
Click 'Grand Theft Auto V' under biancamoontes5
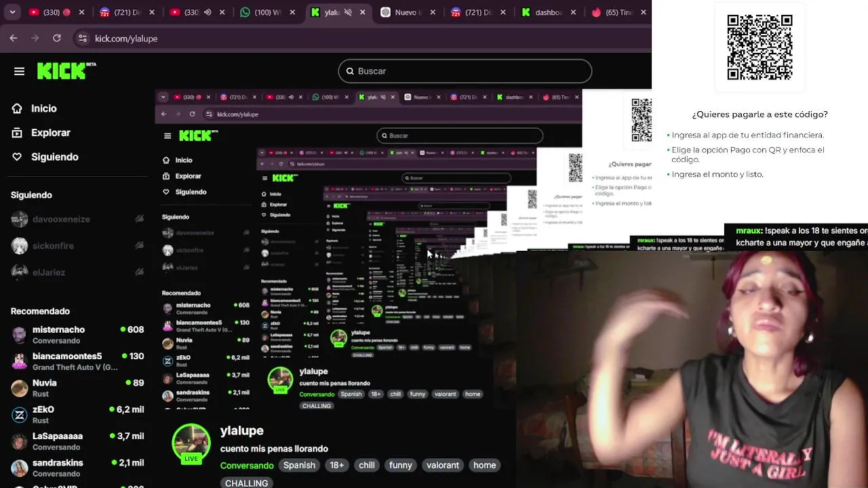(x=75, y=367)
